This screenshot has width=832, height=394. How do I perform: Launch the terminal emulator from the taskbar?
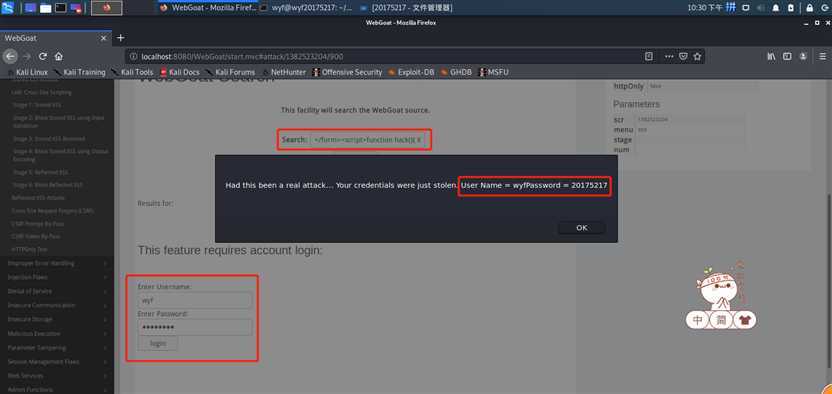pyautogui.click(x=60, y=8)
